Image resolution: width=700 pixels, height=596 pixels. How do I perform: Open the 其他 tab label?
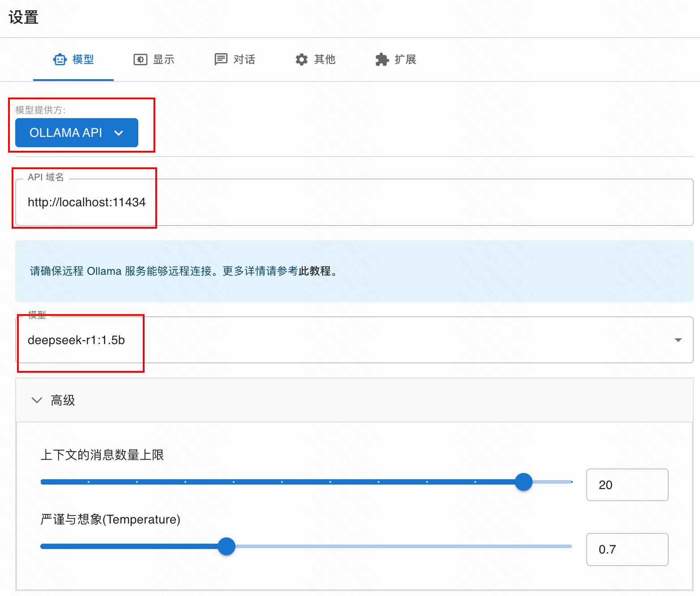(x=325, y=60)
